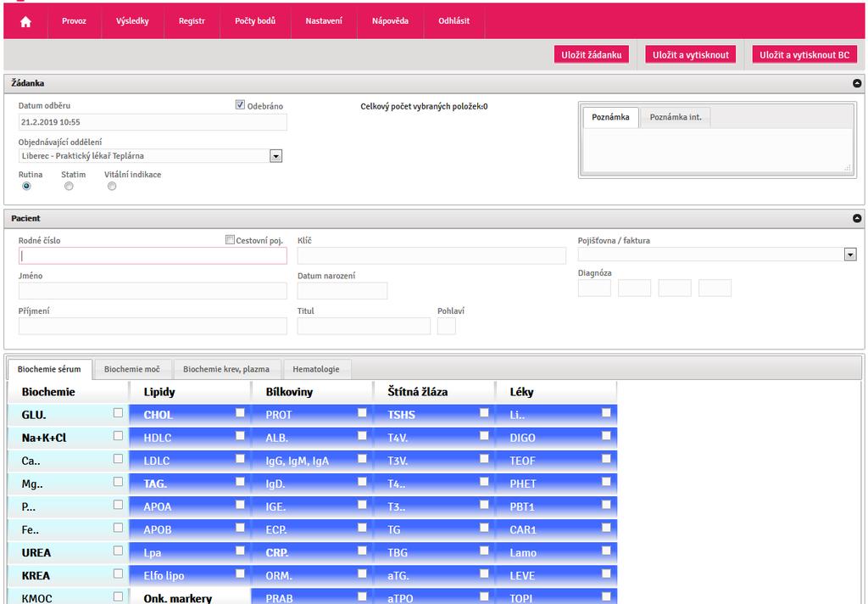Viewport: 868px width, 604px height.
Task: Click the Titul input field
Action: 364,326
